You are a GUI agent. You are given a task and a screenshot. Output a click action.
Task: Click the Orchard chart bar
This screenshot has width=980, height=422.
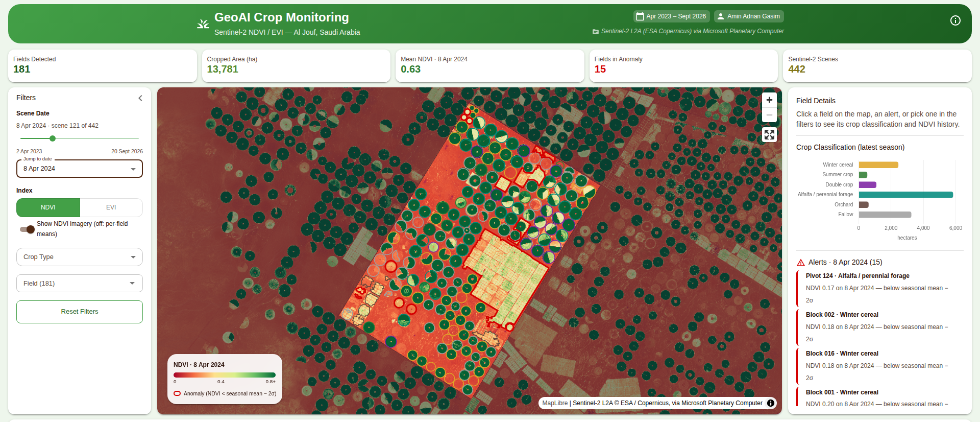864,205
